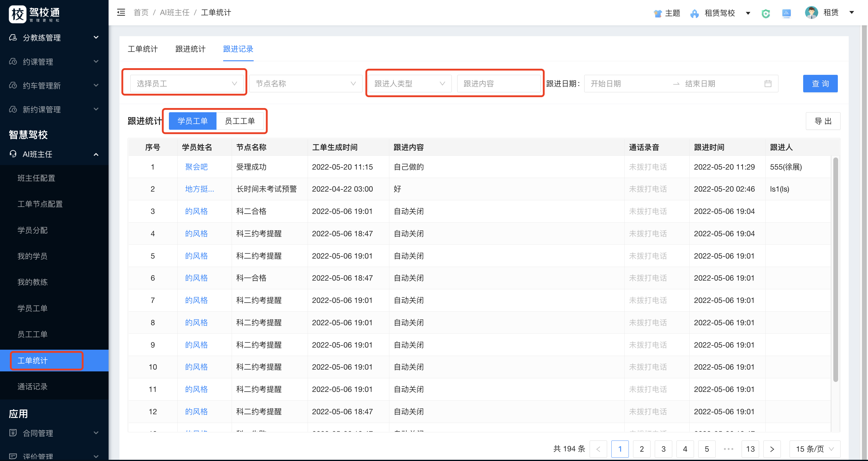
Task: Expand the 新约课管理 menu
Action: (x=96, y=109)
